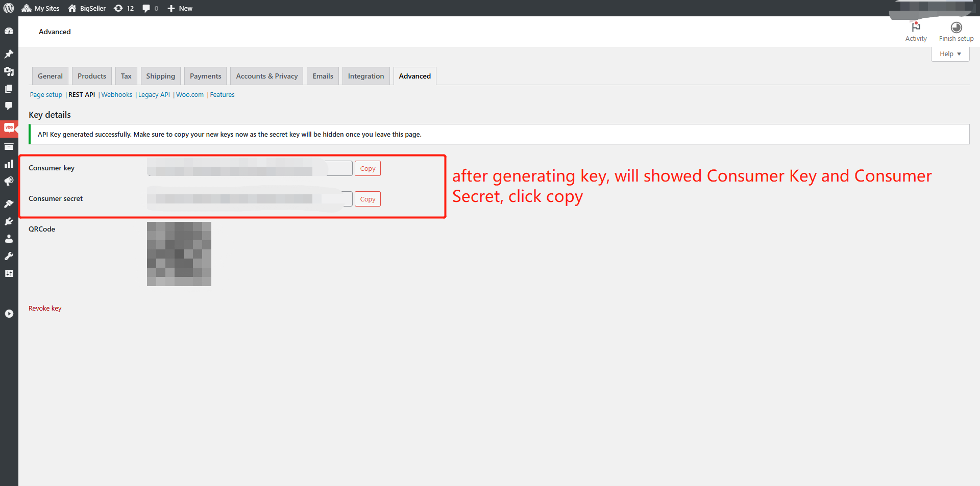Open the Marketing megaphone icon
This screenshot has width=980, height=486.
tap(9, 181)
